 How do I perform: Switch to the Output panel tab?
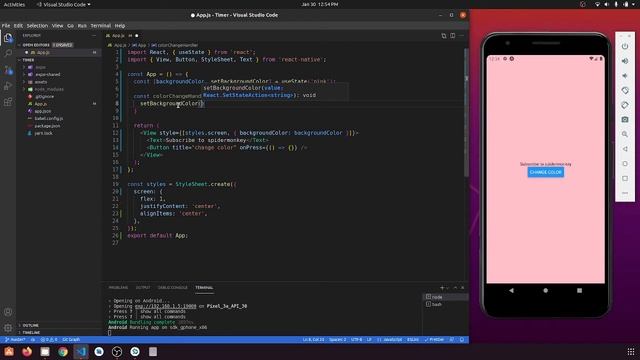143,288
